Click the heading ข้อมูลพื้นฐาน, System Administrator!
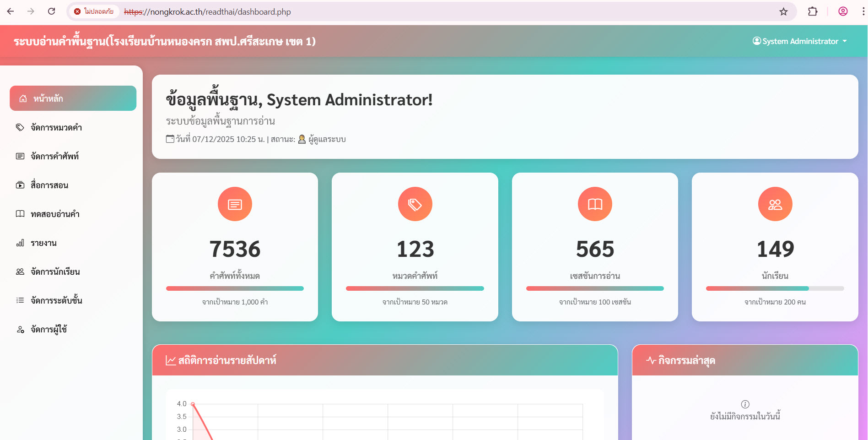 tap(299, 99)
